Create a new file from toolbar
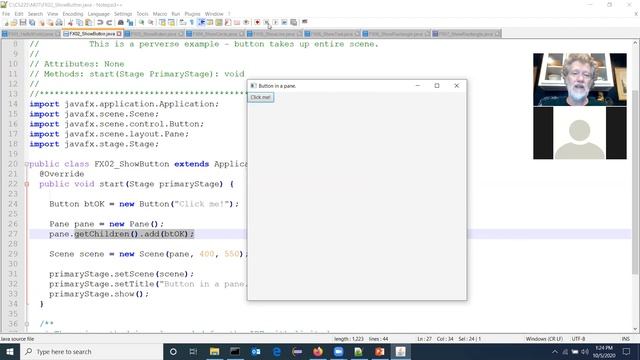The width and height of the screenshot is (640, 360). (6, 22)
